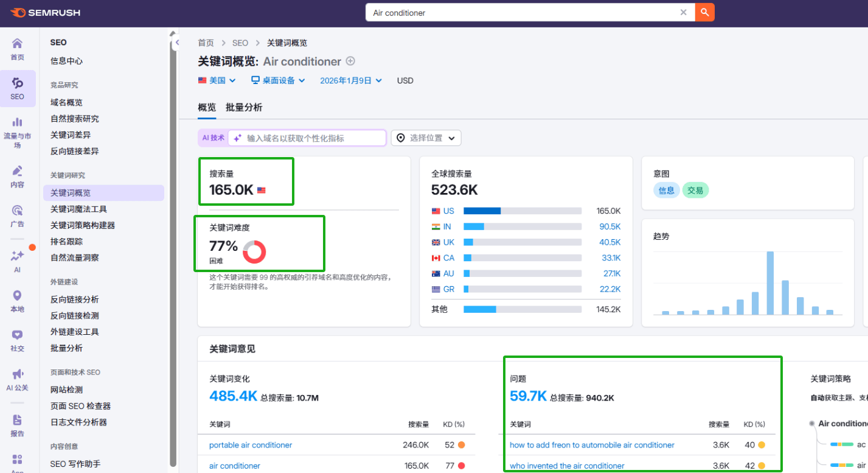The width and height of the screenshot is (868, 473).
Task: Collapse the SEO side menu panel
Action: point(177,43)
